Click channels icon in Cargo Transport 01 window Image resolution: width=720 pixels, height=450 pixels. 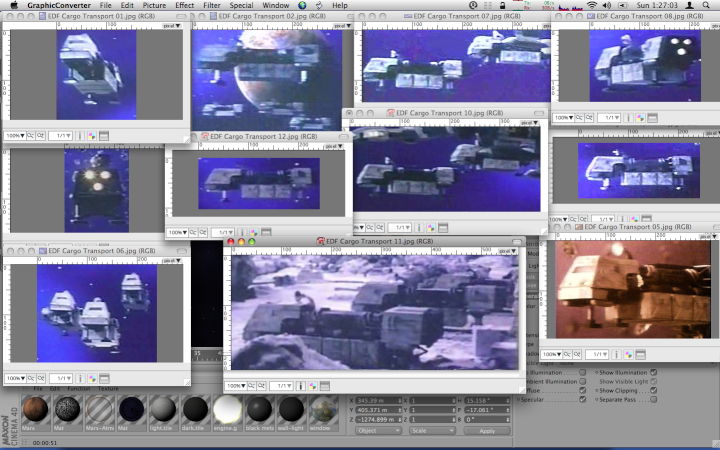(104, 136)
